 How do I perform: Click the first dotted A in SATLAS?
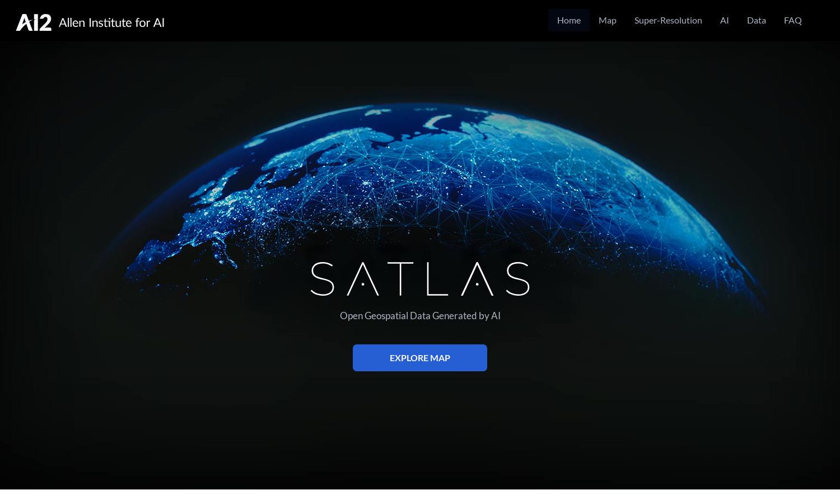[x=363, y=278]
